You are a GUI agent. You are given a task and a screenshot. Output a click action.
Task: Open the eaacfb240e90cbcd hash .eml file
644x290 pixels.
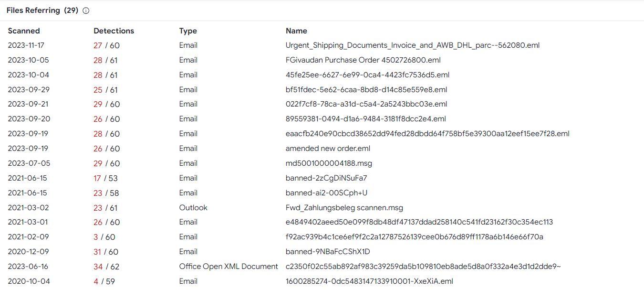point(427,134)
